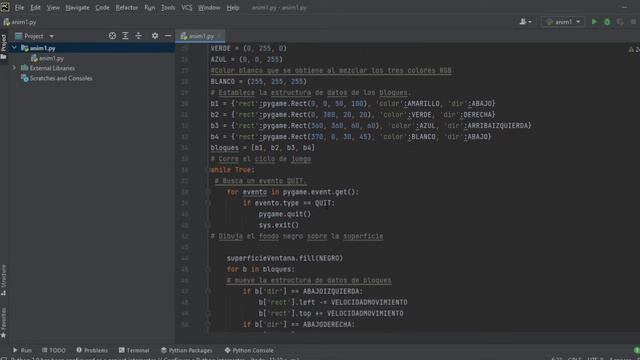Open the Terminal tool window
640x360 pixels.
(134, 350)
